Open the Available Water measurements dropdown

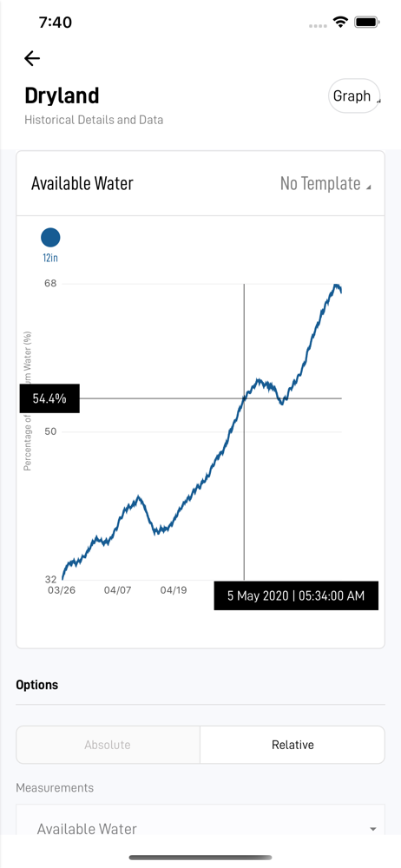coord(200,828)
